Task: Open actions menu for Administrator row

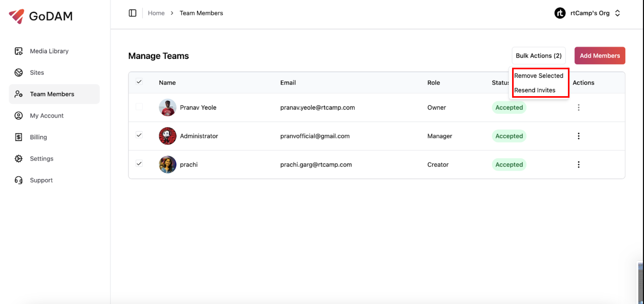Action: click(578, 136)
